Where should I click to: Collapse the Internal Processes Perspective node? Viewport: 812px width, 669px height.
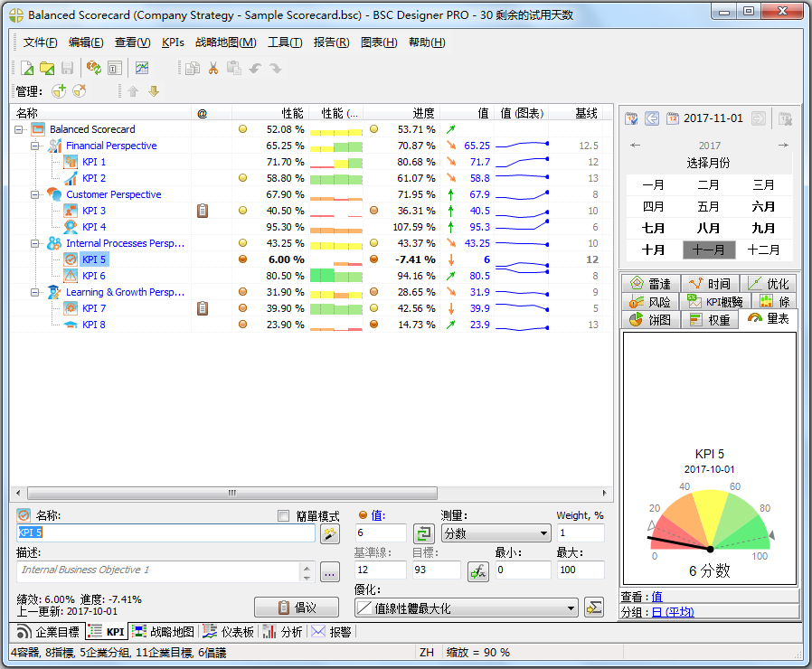pyautogui.click(x=34, y=243)
